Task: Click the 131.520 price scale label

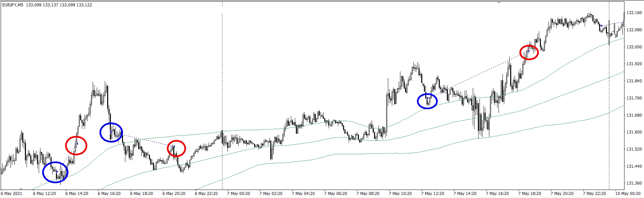Action: click(x=634, y=149)
